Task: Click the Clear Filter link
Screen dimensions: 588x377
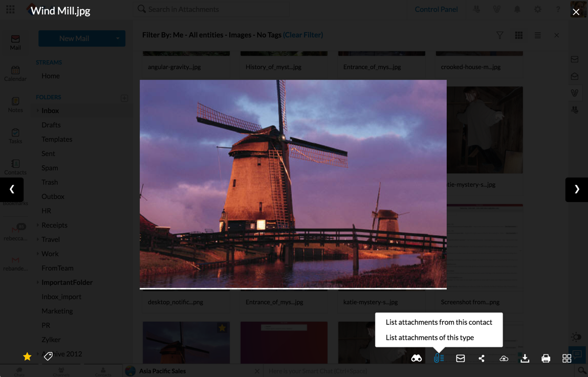Action: click(303, 34)
